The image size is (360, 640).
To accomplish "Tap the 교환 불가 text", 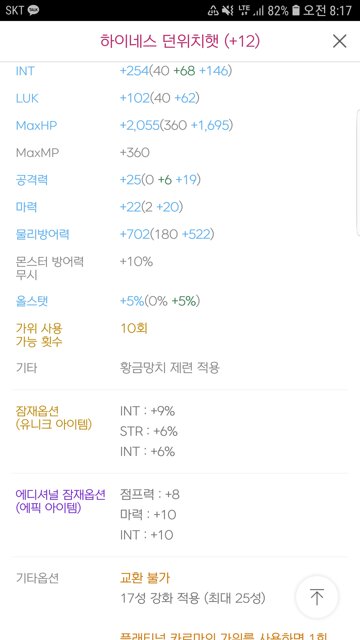I will coord(145,578).
